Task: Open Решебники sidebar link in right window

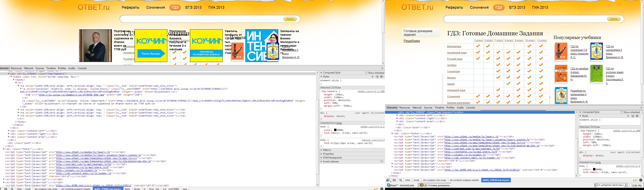Action: [x=412, y=41]
